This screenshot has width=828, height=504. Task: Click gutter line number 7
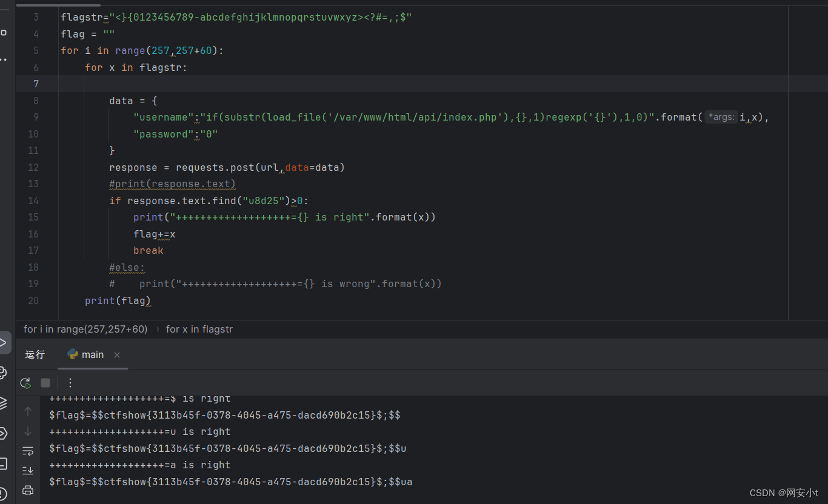point(36,84)
